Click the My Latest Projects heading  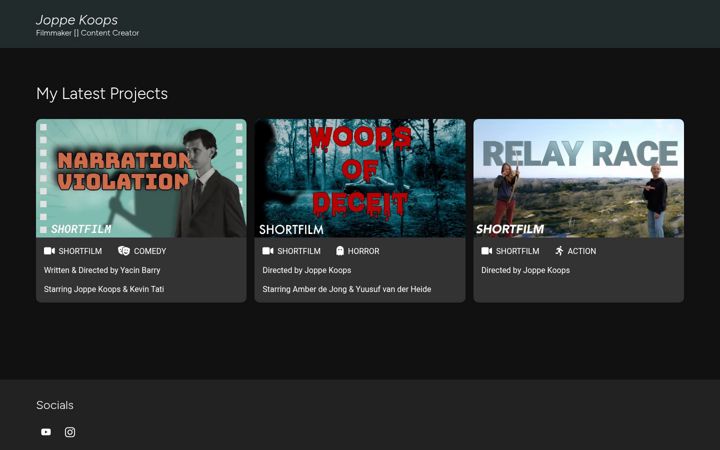point(102,94)
